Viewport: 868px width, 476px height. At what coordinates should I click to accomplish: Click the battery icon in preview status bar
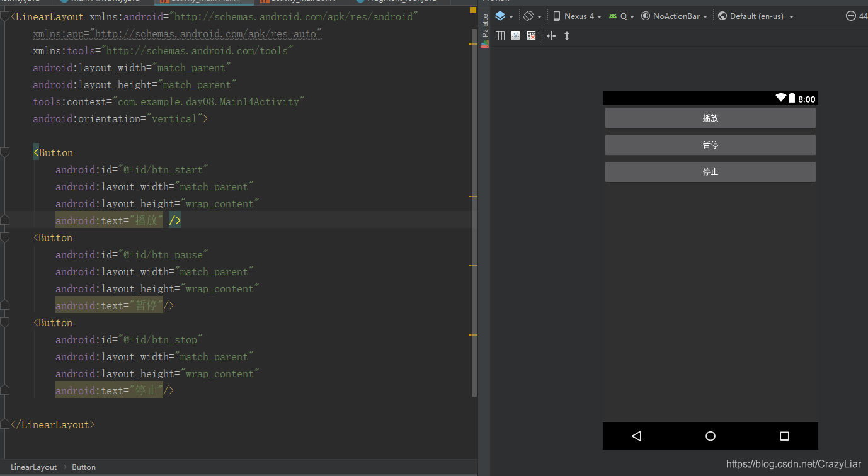click(x=792, y=98)
